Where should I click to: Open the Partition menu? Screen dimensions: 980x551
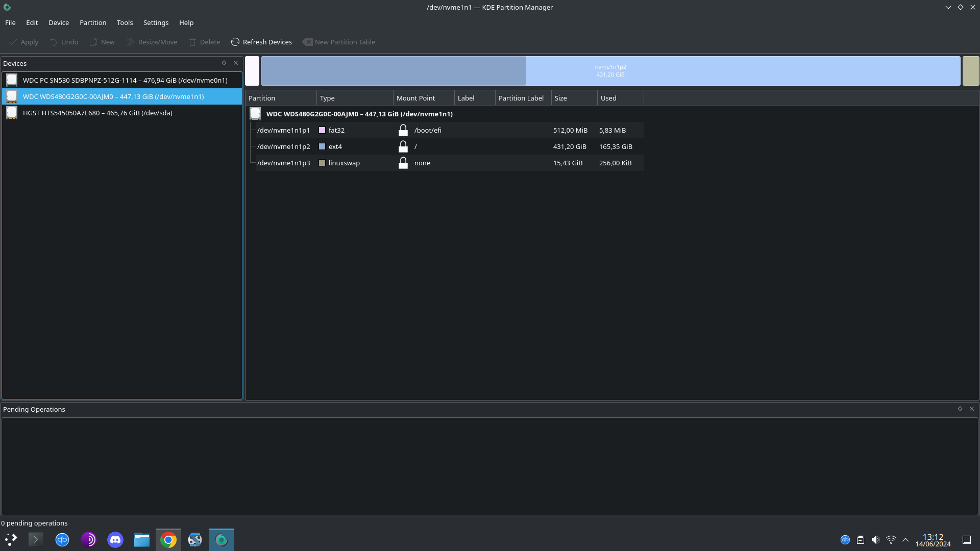coord(93,22)
